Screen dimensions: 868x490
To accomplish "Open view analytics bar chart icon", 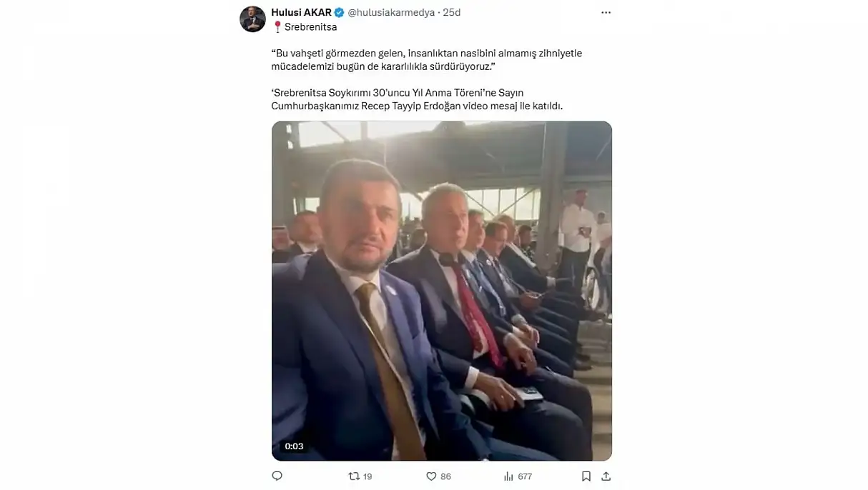I will point(509,476).
